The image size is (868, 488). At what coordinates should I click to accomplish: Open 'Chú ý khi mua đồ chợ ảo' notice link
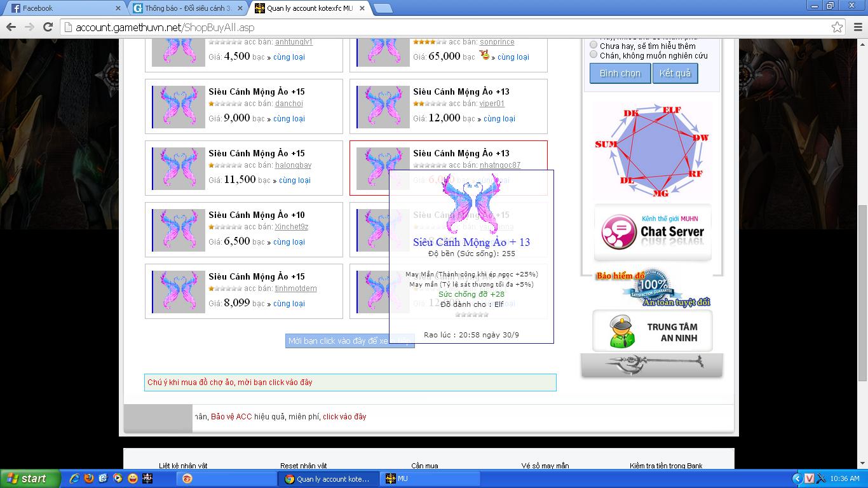point(230,383)
